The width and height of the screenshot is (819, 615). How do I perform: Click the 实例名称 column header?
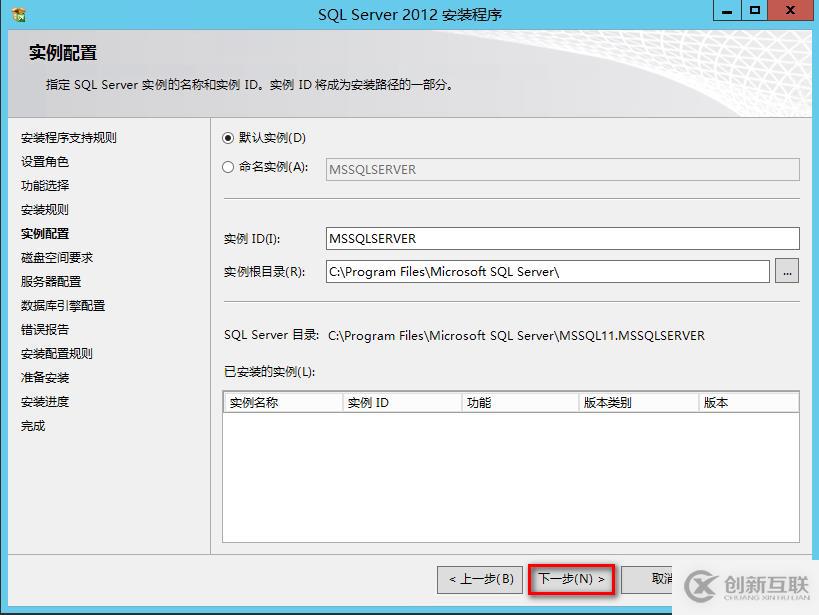(283, 403)
